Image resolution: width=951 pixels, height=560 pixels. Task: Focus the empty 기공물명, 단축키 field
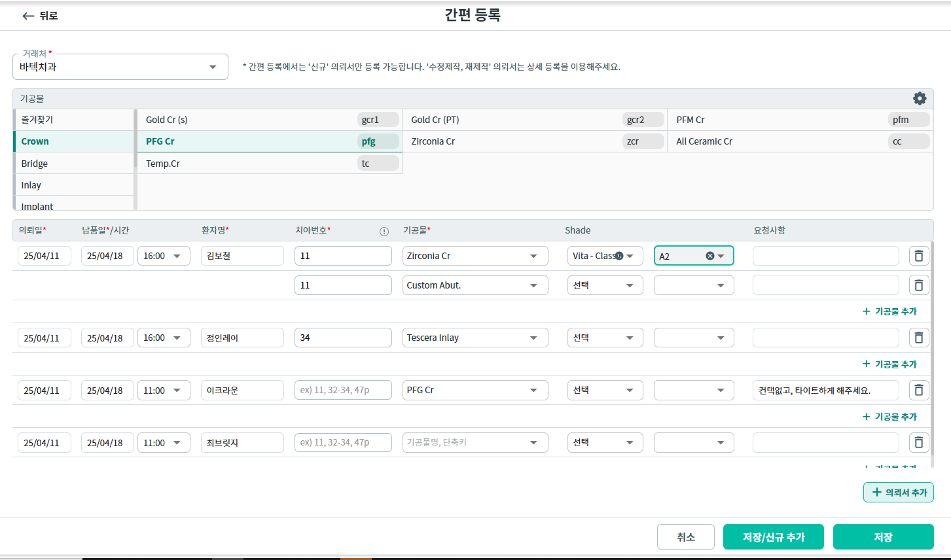[475, 442]
